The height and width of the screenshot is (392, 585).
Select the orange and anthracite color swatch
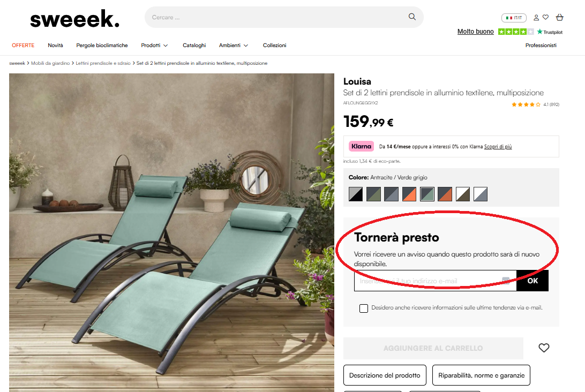pyautogui.click(x=409, y=194)
